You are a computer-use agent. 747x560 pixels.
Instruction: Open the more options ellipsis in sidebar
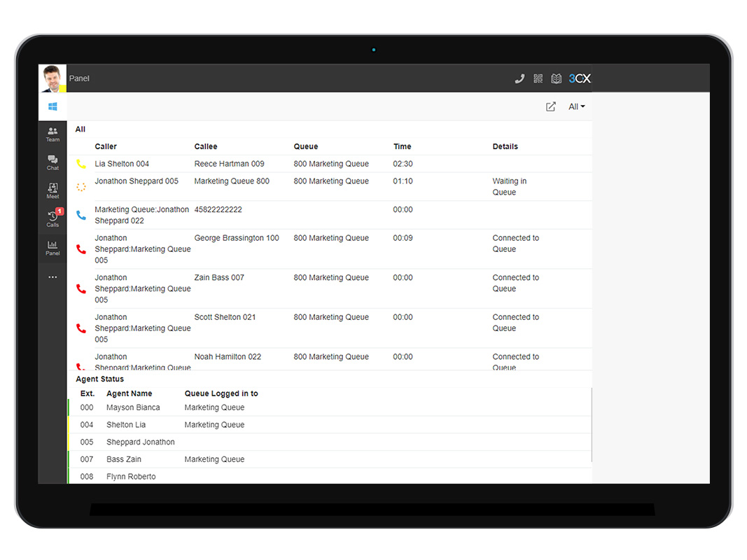pos(53,276)
